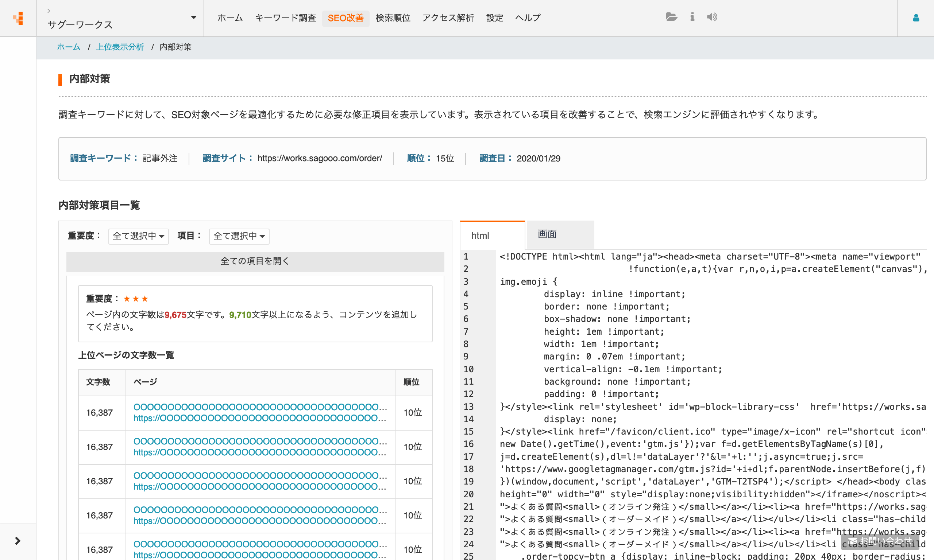
Task: Open third table row https URL link
Action: tap(260, 487)
